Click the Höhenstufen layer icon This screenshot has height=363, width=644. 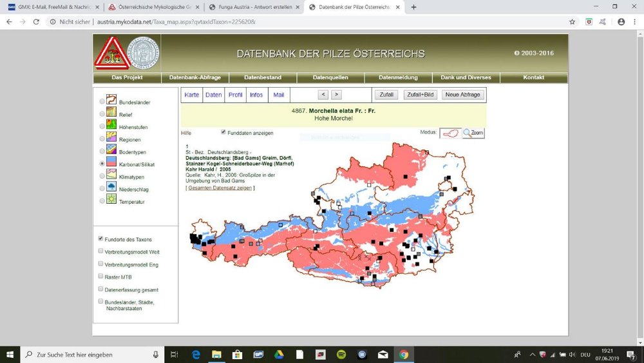pos(111,125)
